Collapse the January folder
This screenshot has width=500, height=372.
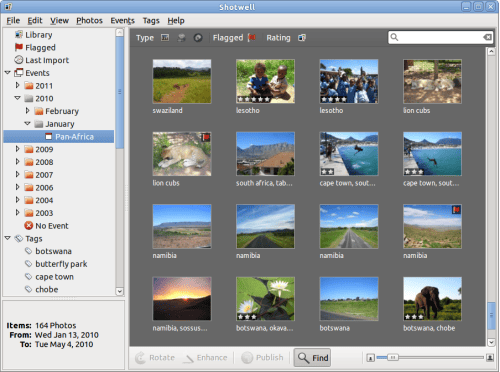point(28,124)
